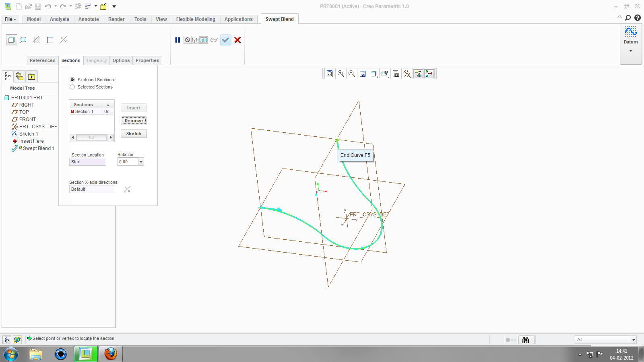644x362 pixels.
Task: Click the Repaint icon
Action: pyautogui.click(x=363, y=74)
